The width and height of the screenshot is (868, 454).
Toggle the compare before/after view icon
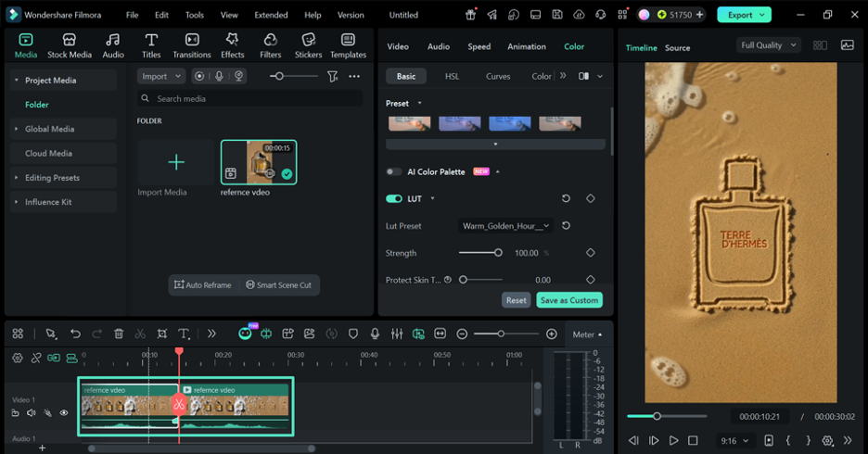point(583,76)
